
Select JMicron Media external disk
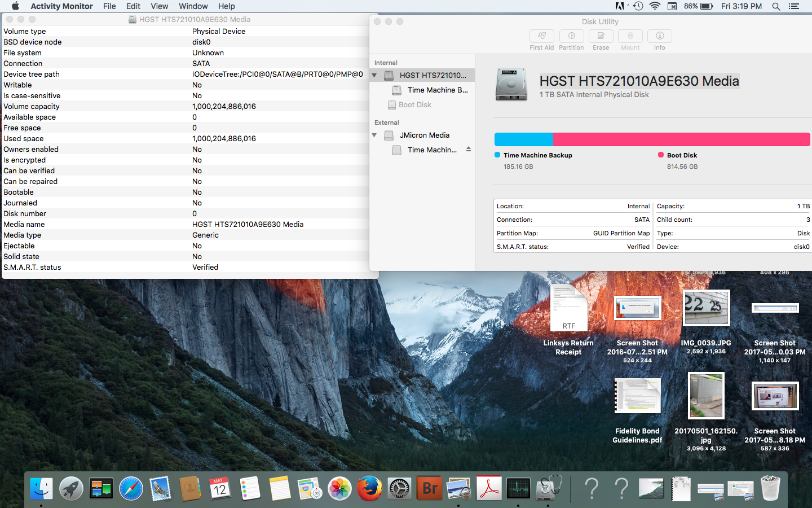pyautogui.click(x=422, y=135)
